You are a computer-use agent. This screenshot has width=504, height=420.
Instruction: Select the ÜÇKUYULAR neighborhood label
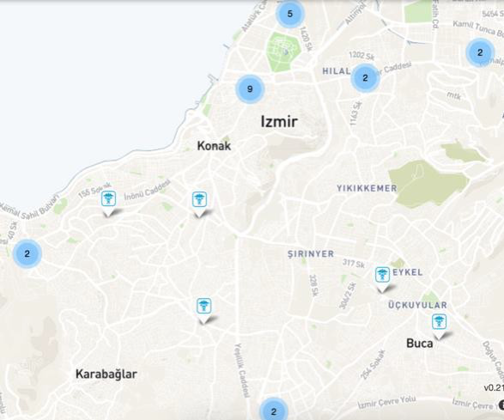tap(417, 305)
